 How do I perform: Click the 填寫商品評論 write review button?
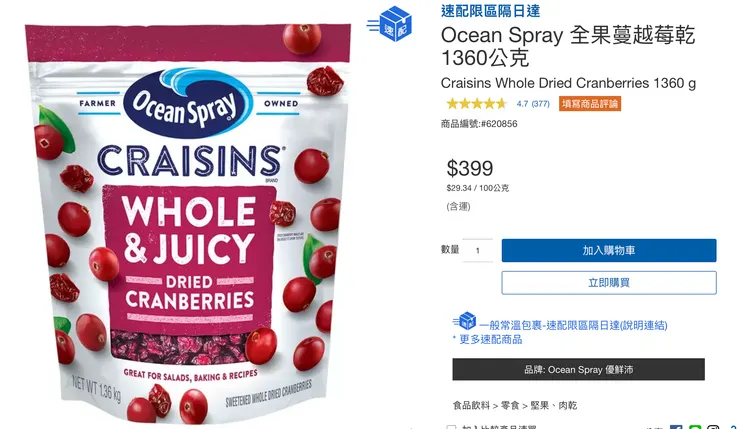point(590,104)
